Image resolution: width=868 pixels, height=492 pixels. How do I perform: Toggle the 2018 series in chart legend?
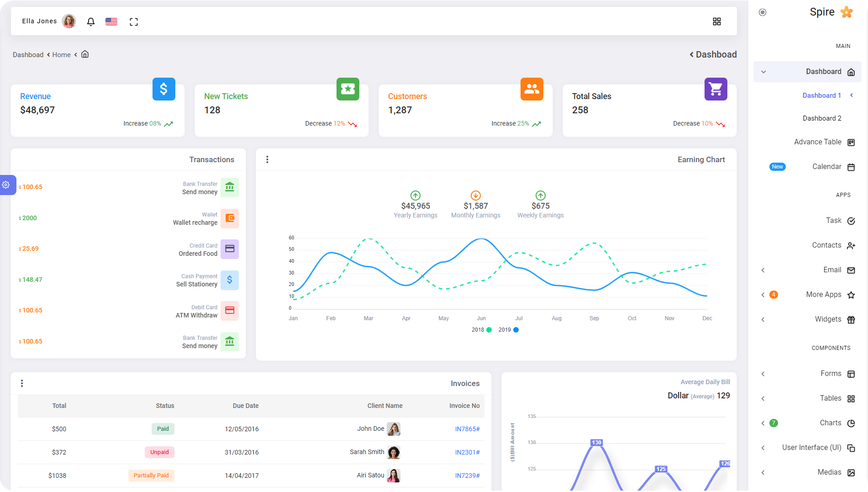coord(482,330)
